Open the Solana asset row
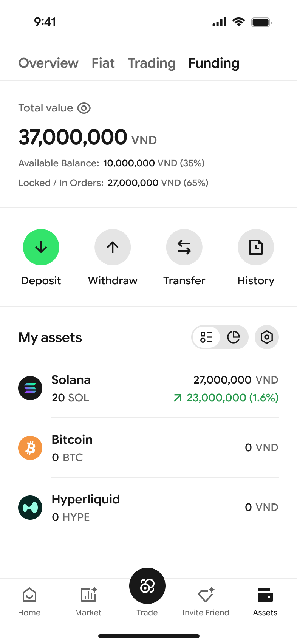The width and height of the screenshot is (297, 644). click(x=148, y=388)
